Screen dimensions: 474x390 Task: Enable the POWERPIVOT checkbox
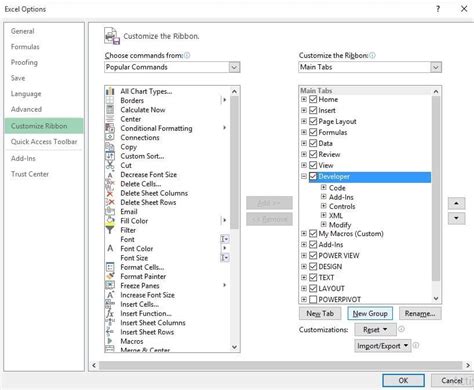tap(313, 299)
